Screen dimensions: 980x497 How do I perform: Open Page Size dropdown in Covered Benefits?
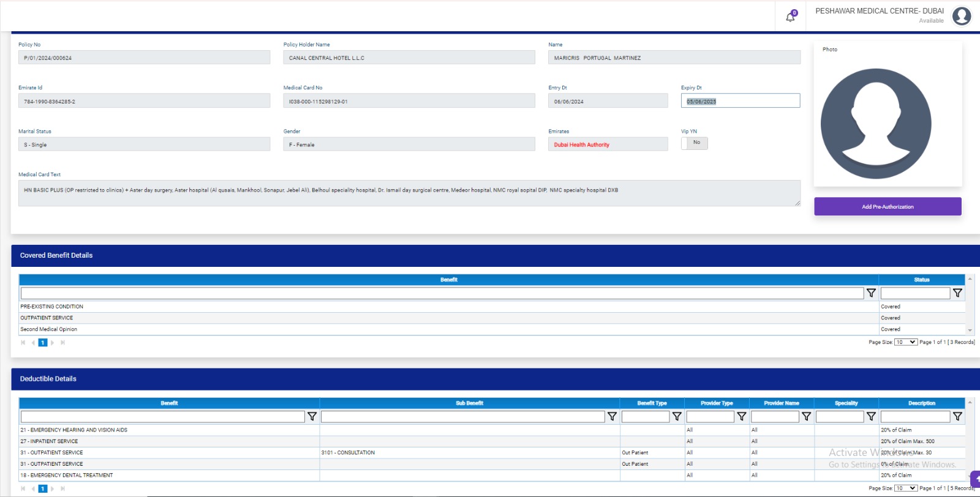(905, 342)
